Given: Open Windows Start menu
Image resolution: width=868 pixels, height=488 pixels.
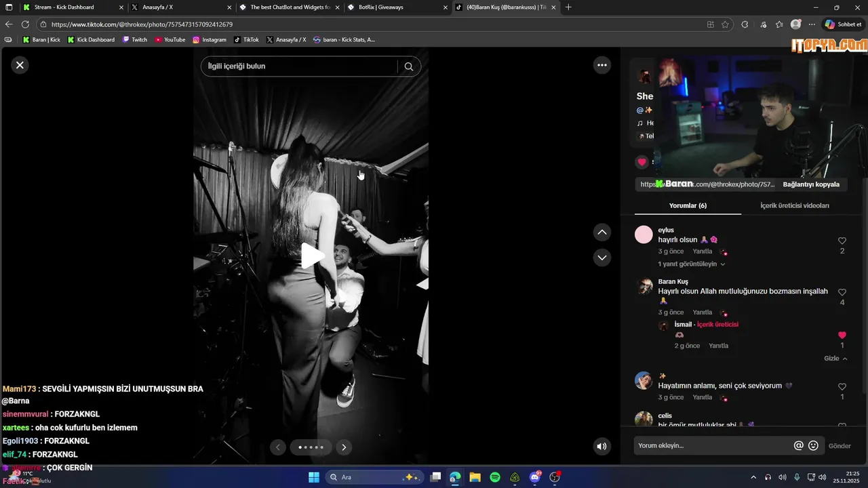Looking at the screenshot, I should [314, 477].
